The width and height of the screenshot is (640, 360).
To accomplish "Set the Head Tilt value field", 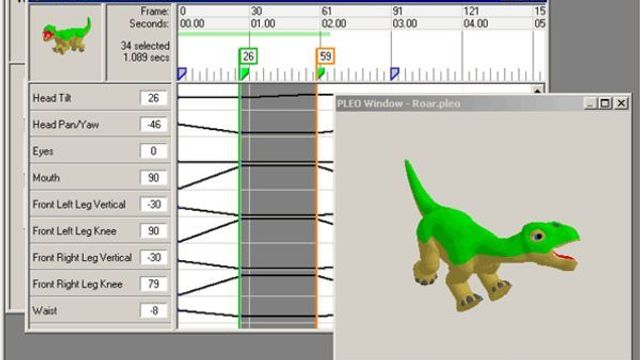I will 153,98.
